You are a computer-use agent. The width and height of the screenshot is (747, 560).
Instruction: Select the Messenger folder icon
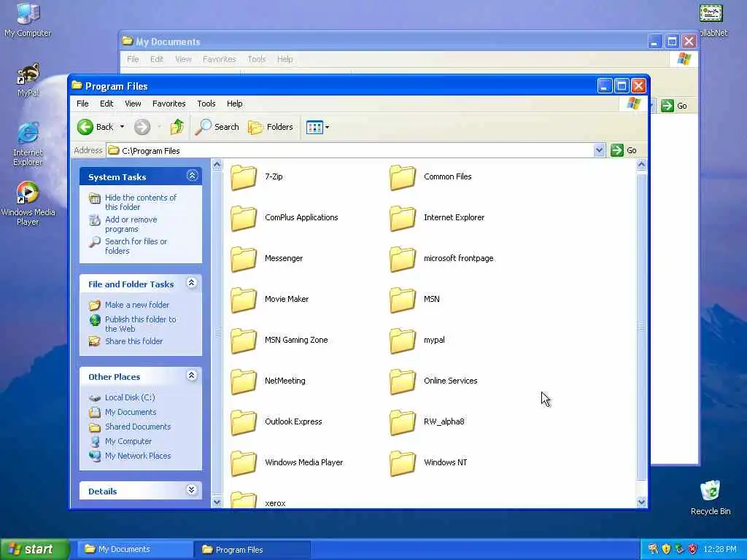(244, 259)
